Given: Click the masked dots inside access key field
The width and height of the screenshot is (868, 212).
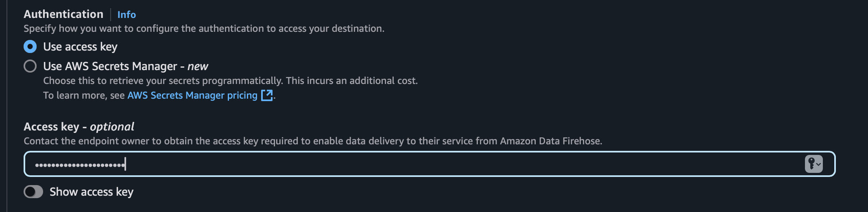Looking at the screenshot, I should (x=80, y=165).
